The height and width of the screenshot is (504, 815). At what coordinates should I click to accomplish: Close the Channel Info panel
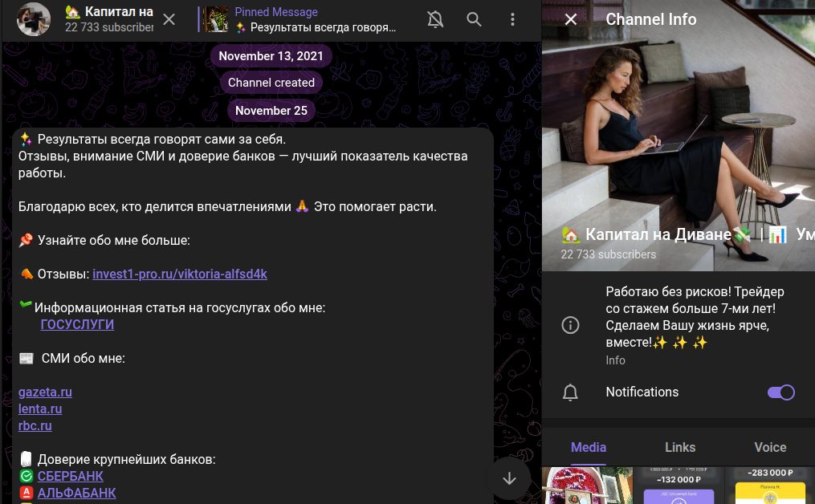[571, 19]
